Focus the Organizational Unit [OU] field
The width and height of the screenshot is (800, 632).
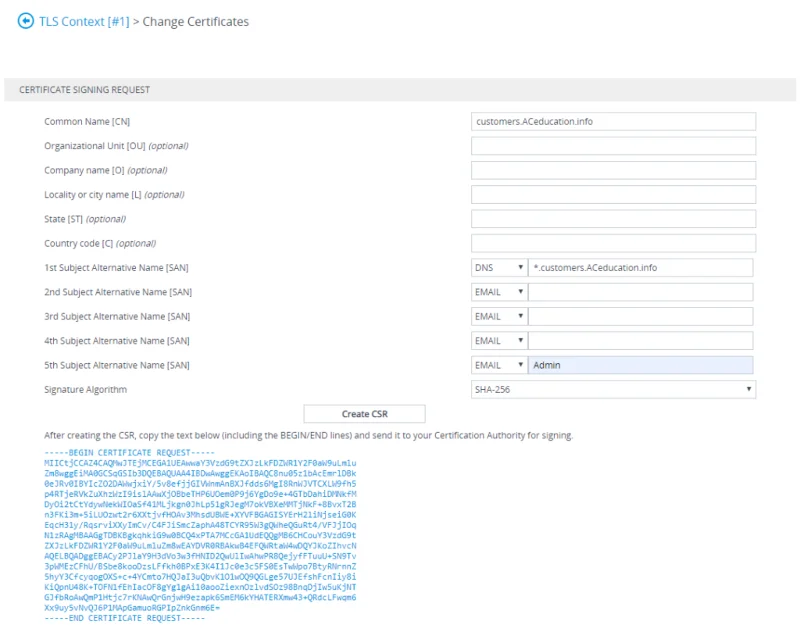pos(613,146)
